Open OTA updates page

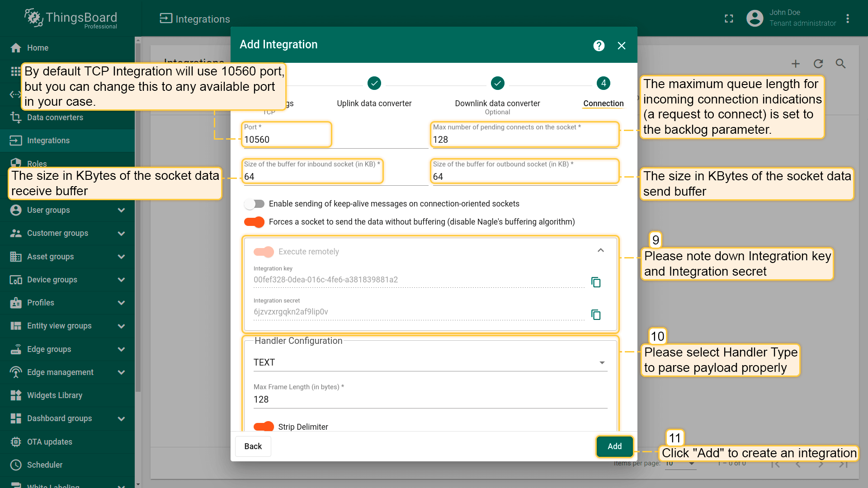tap(67, 442)
